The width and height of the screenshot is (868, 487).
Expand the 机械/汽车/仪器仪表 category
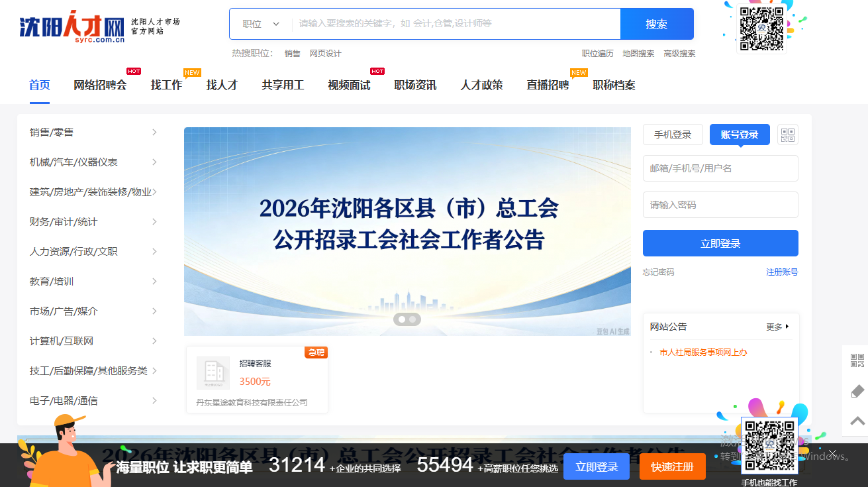tap(93, 162)
